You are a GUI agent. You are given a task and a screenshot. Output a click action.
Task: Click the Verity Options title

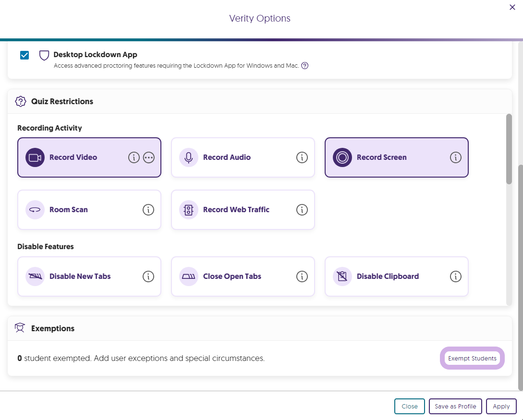pos(260,18)
